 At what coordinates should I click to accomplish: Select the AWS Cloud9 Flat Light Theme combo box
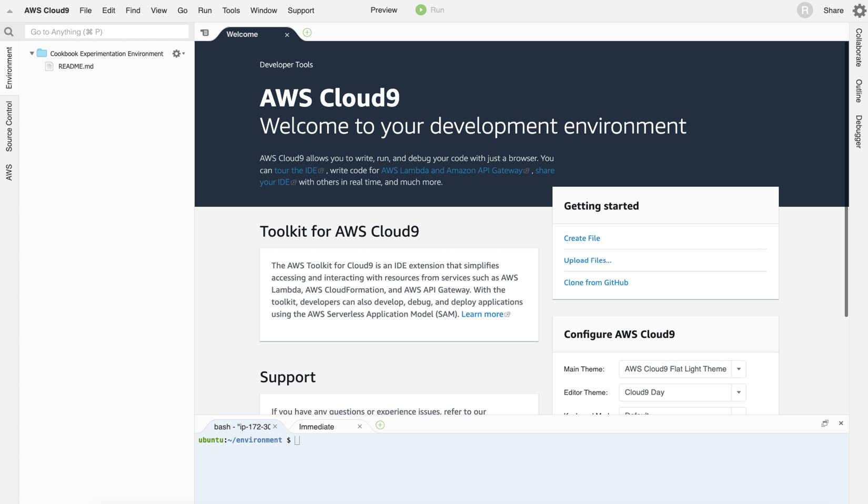tap(682, 369)
